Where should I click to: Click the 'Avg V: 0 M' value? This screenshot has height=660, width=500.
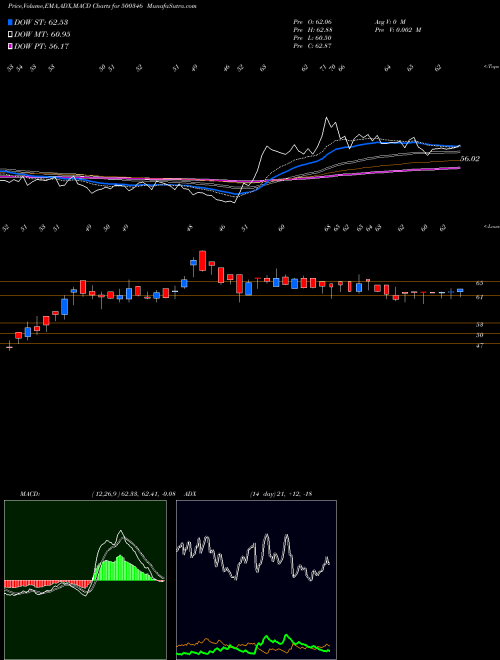[389, 21]
